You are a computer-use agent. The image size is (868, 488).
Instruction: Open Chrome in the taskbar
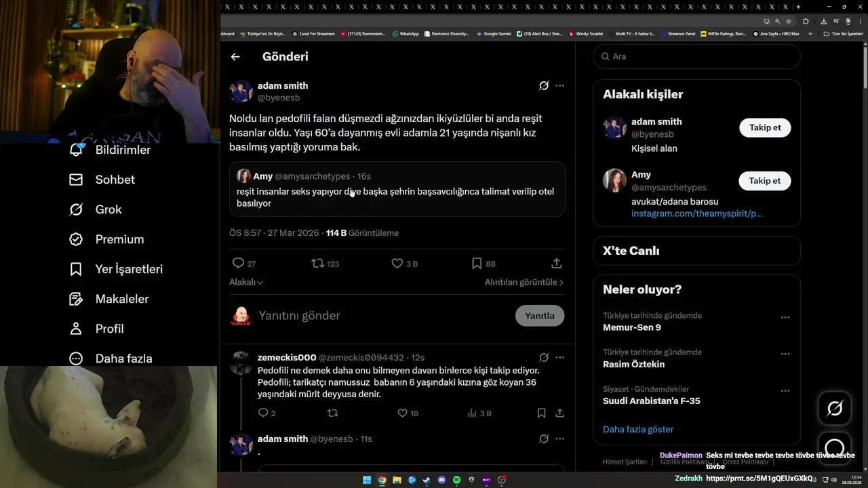tap(382, 480)
